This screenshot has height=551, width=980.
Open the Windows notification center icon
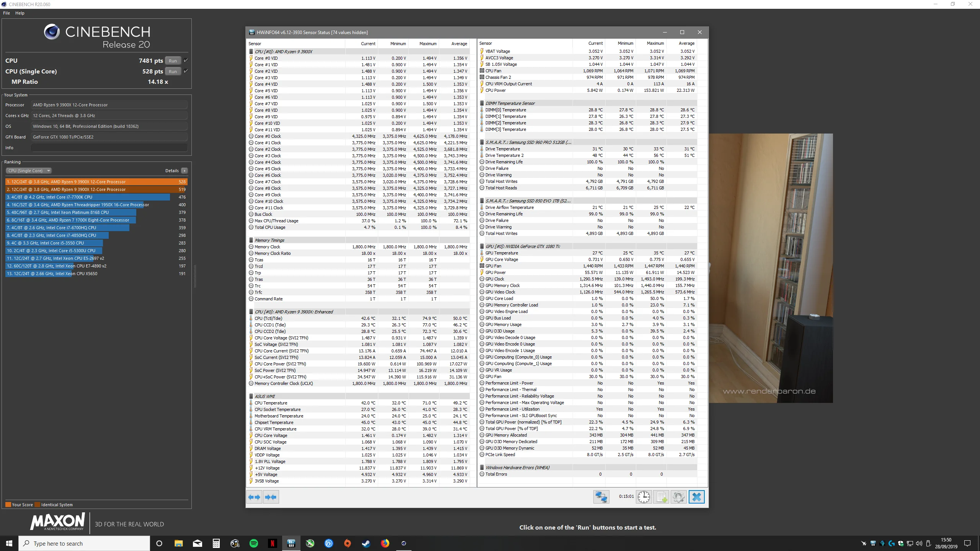(x=967, y=543)
